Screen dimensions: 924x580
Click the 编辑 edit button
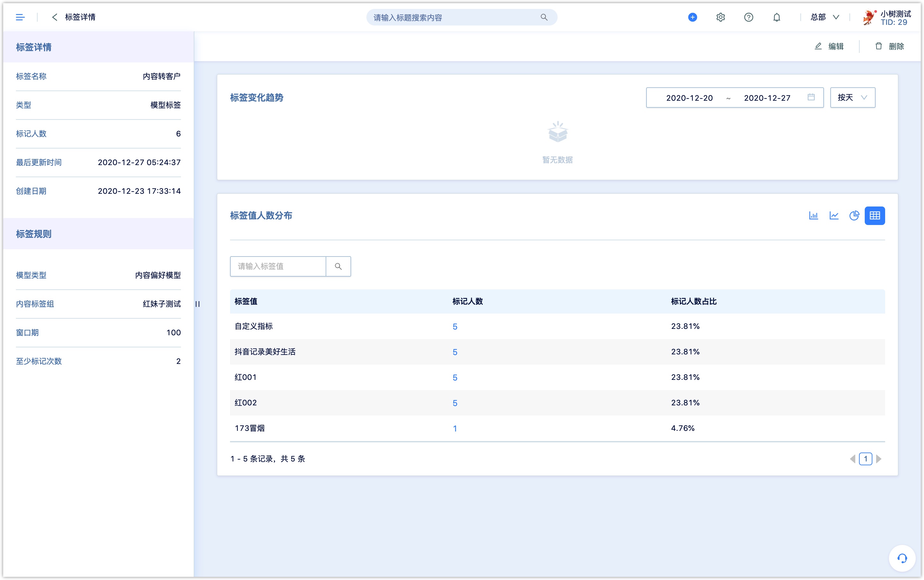829,47
